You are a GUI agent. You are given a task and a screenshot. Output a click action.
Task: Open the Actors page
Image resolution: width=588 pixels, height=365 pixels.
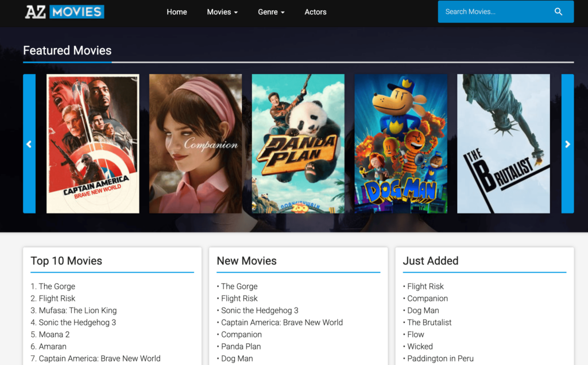coord(315,12)
